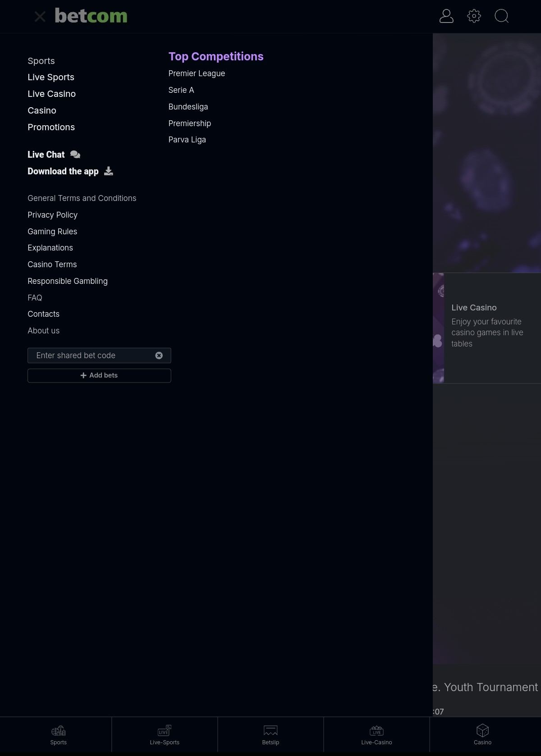The width and height of the screenshot is (541, 756).
Task: Select Promotions from the side menu
Action: 51,127
